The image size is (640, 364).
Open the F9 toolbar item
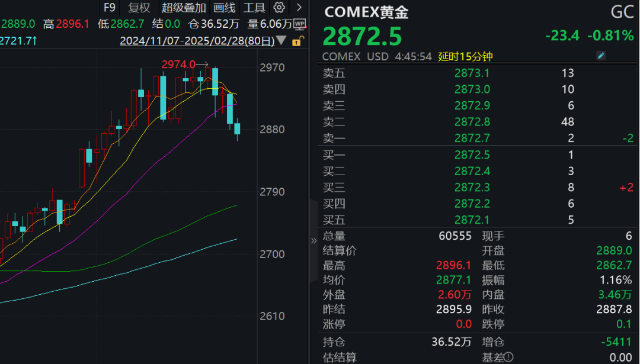(110, 7)
